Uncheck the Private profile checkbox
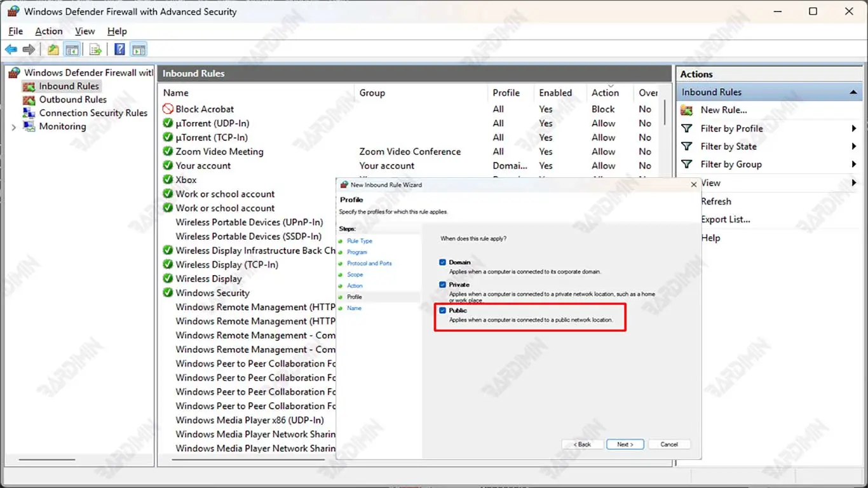Viewport: 868px width, 488px height. click(443, 285)
